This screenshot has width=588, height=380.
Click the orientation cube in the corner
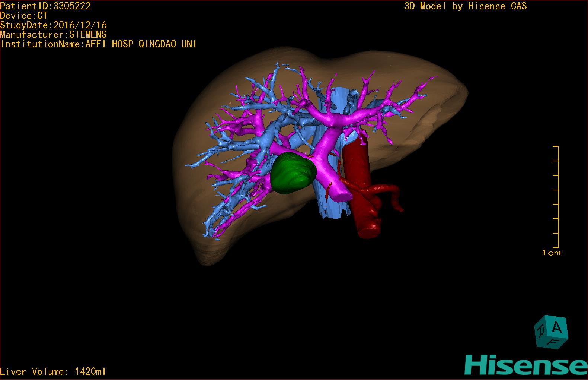pyautogui.click(x=551, y=332)
